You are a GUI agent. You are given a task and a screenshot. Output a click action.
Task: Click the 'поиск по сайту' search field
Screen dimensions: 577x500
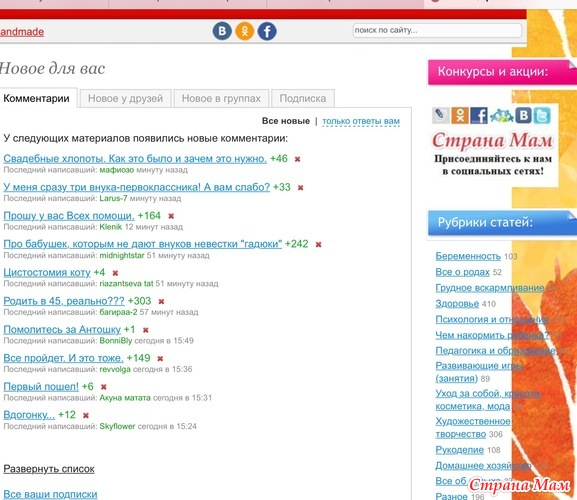click(437, 31)
